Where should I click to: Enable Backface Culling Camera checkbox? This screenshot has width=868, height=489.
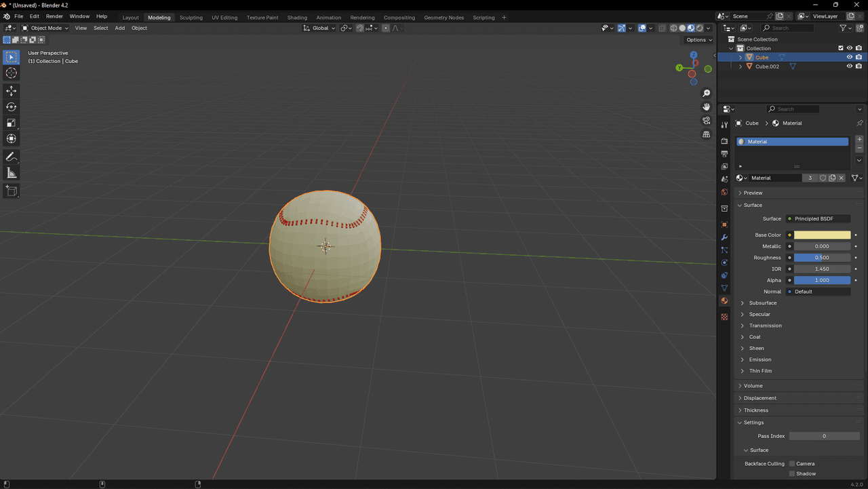(792, 464)
